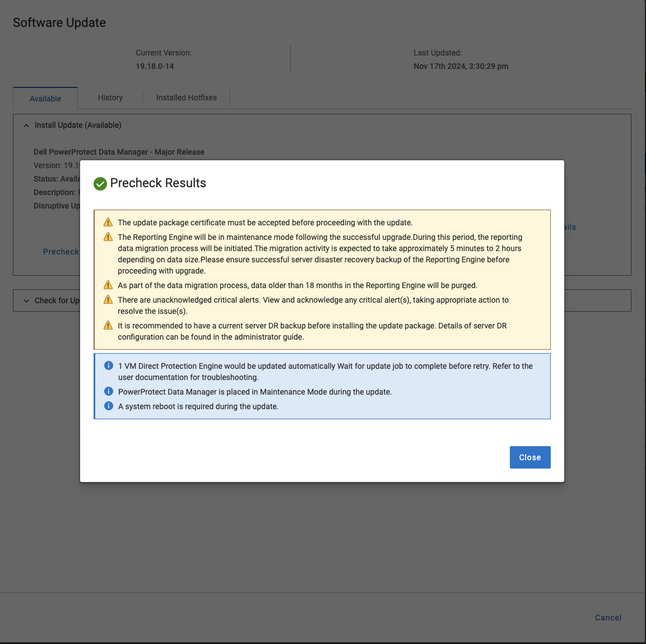
Task: Click warning icon beside Reporting Engine maintenance message
Action: pyautogui.click(x=108, y=237)
